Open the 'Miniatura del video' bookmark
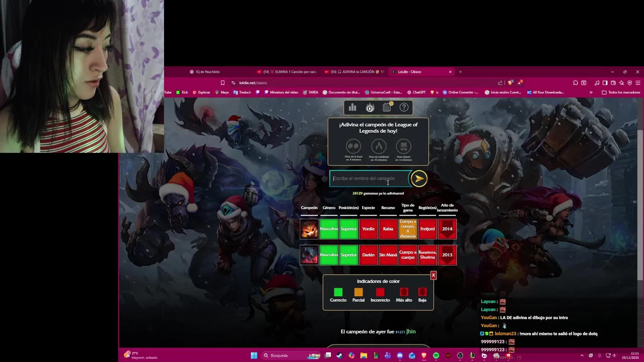The height and width of the screenshot is (362, 644). 281,93
